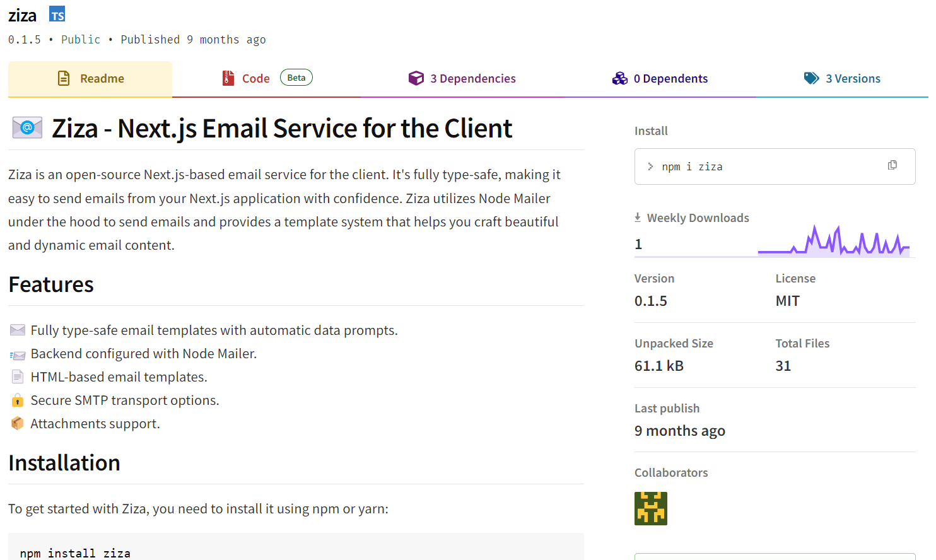Click the Dependencies box icon
This screenshot has width=936, height=560.
416,78
